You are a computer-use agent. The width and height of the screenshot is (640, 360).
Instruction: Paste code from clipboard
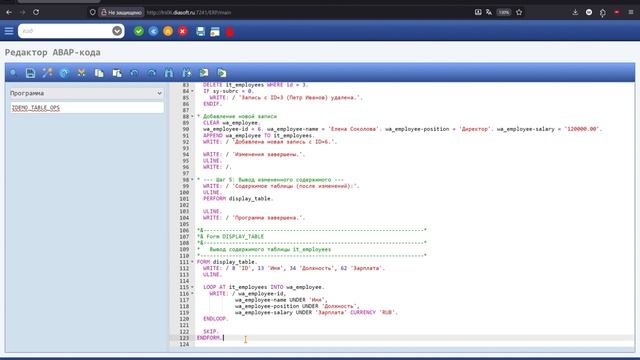tap(117, 73)
